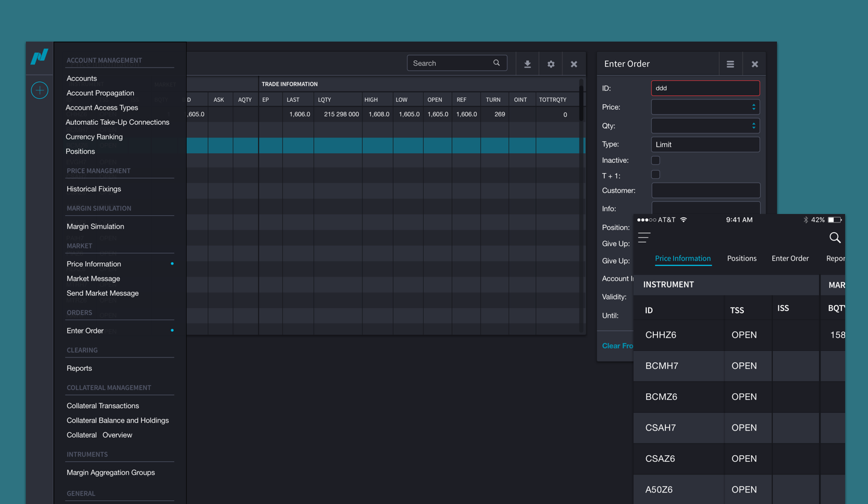This screenshot has width=868, height=504.
Task: Click Bluetooth icon in mobile status bar
Action: tap(805, 220)
